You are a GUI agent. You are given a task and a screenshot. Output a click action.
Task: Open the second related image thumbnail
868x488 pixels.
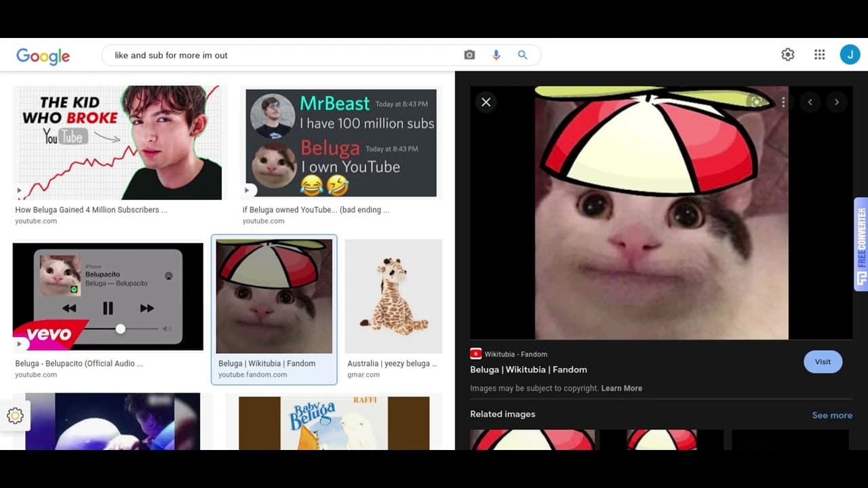tap(661, 439)
